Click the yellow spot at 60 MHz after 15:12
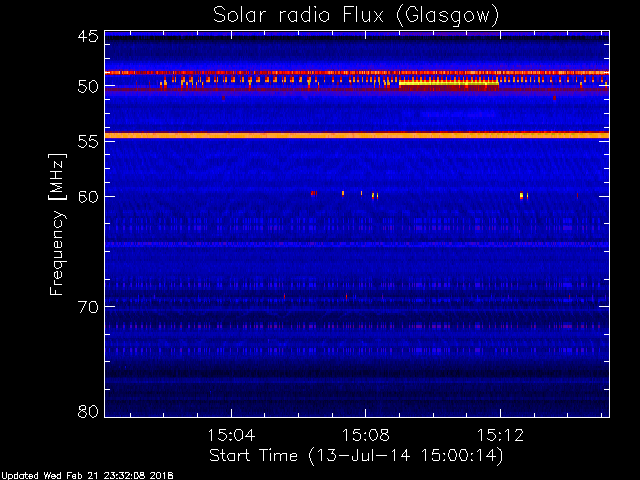This screenshot has width=640, height=480. [521, 196]
